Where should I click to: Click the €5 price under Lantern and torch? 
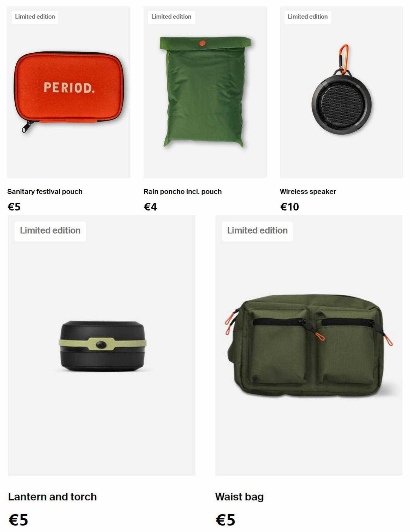coord(18,520)
